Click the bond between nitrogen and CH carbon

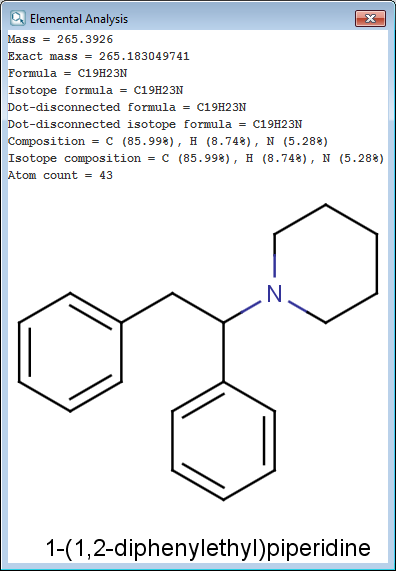coord(242,312)
